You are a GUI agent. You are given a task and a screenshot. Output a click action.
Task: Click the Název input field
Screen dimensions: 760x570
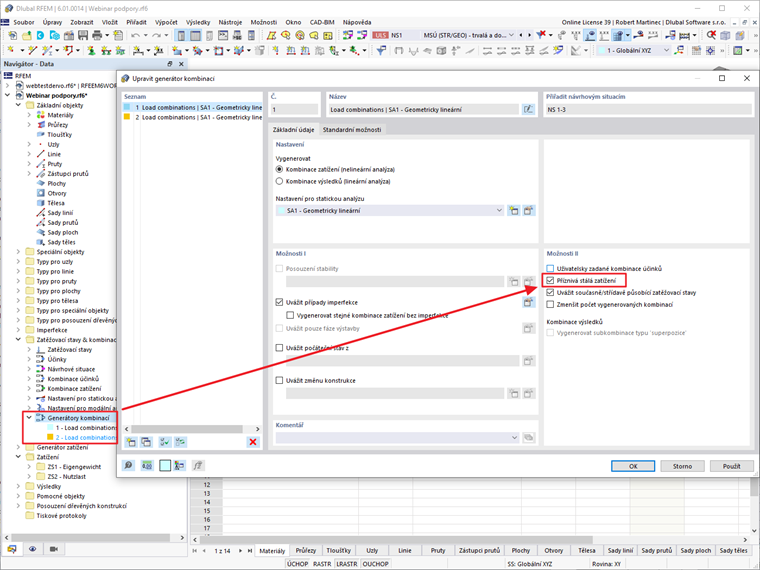(424, 110)
